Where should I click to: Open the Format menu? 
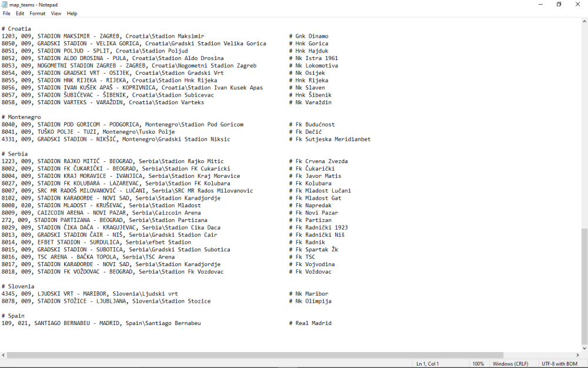pos(38,13)
